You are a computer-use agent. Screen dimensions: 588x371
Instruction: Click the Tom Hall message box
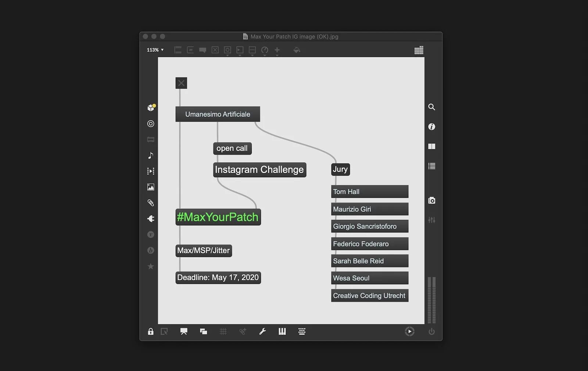point(370,192)
